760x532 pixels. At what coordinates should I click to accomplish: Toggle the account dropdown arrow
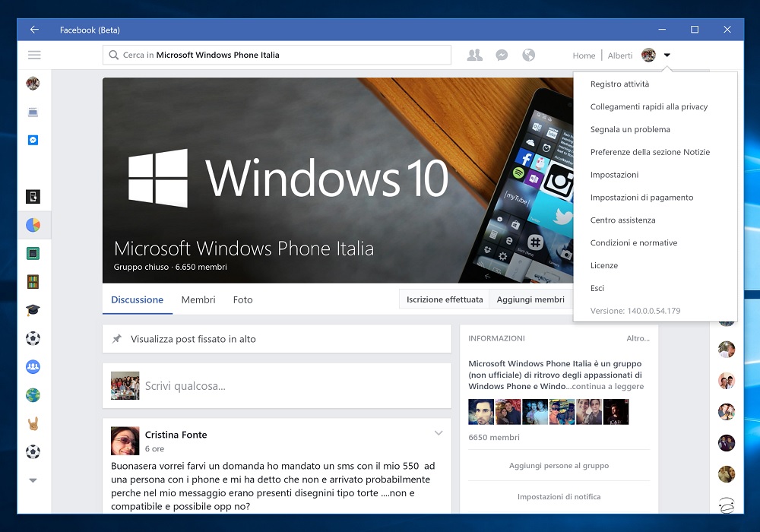point(667,55)
